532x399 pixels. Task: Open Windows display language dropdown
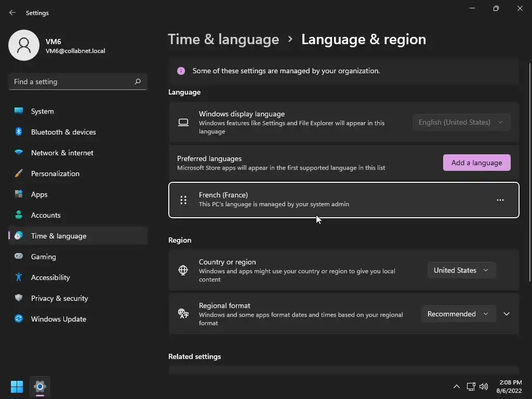click(461, 122)
